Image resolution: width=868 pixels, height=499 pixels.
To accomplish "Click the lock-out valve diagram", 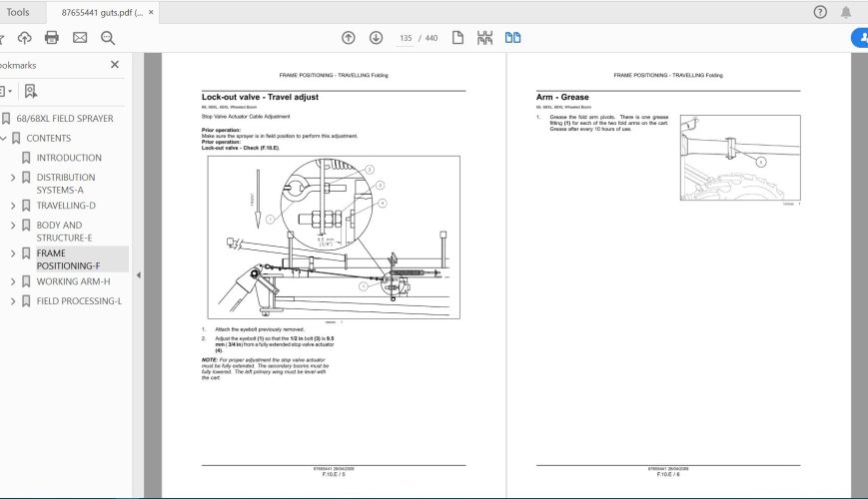I will (x=334, y=238).
